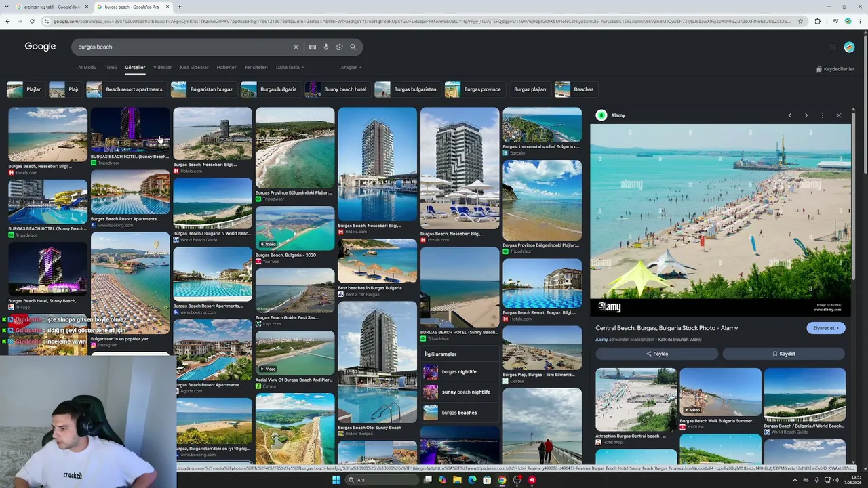This screenshot has height=488, width=868.
Task: Click 'Central Beach, Burgas, Bulgaria Stock Photo - Alamy' title
Action: (x=667, y=328)
